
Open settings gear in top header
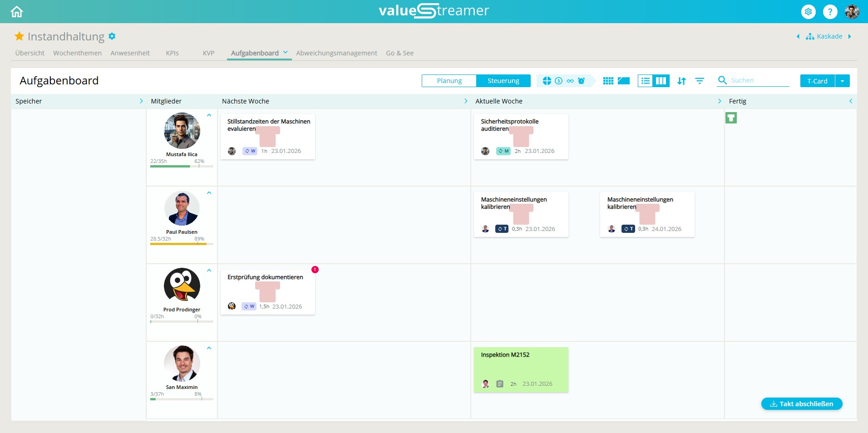pos(808,12)
